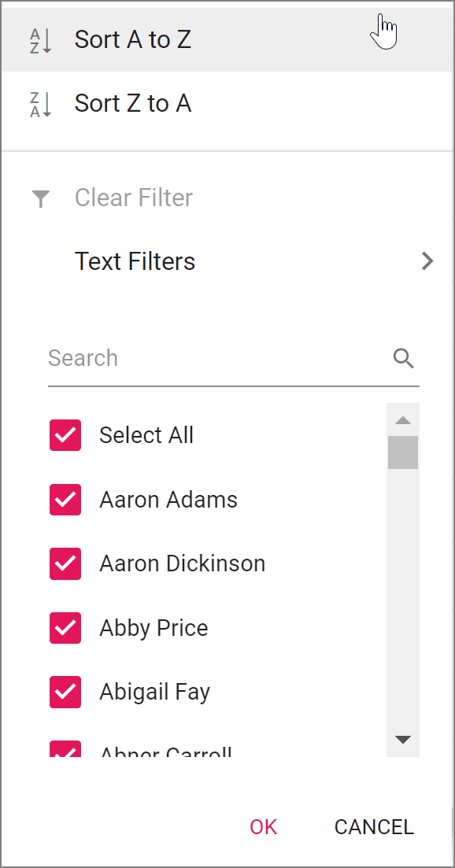
Task: Deselect the Abby Price checkbox
Action: (x=65, y=628)
